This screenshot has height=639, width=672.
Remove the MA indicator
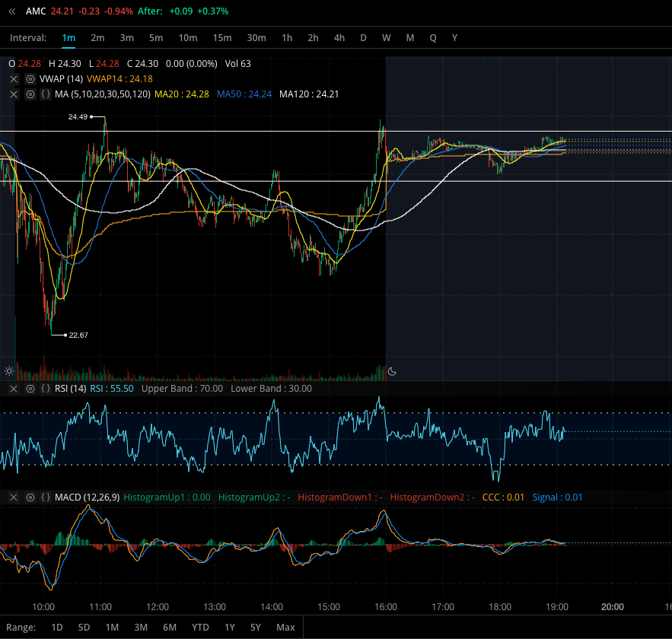(x=14, y=94)
